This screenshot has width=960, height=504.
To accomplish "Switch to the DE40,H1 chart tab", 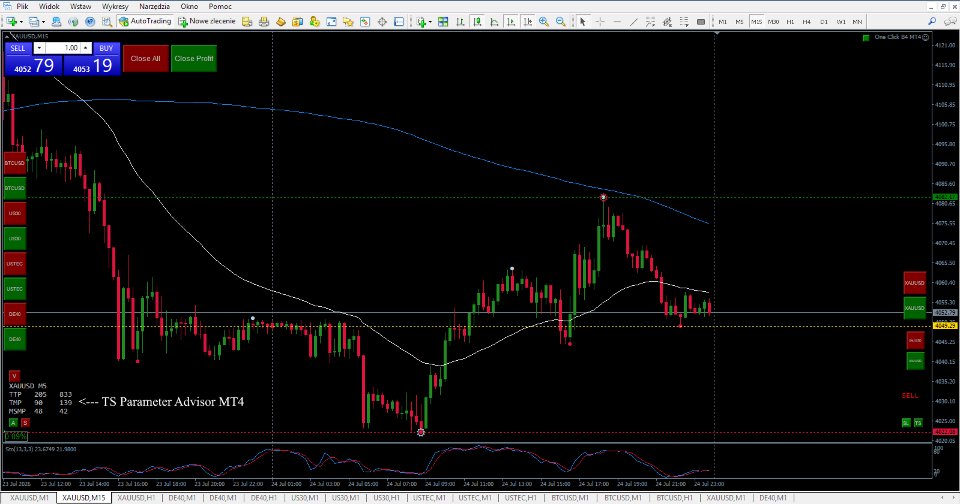I will click(x=263, y=498).
